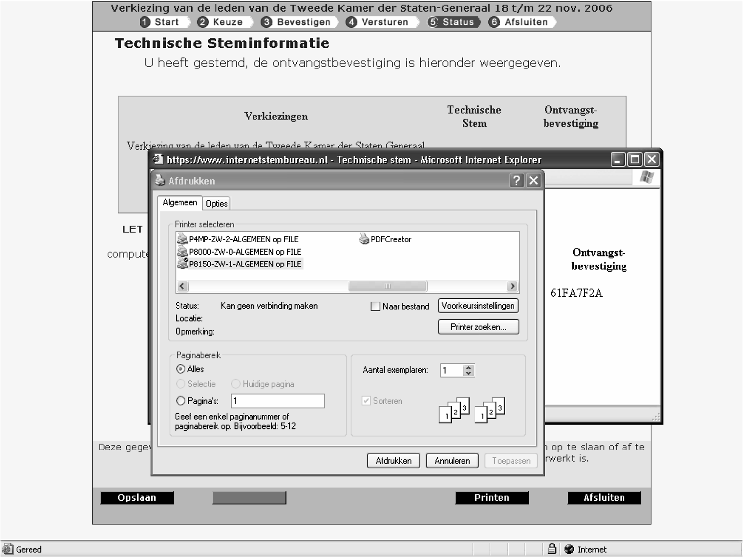743x557 pixels.
Task: Click the page icon next to Gereed
Action: pyautogui.click(x=8, y=549)
